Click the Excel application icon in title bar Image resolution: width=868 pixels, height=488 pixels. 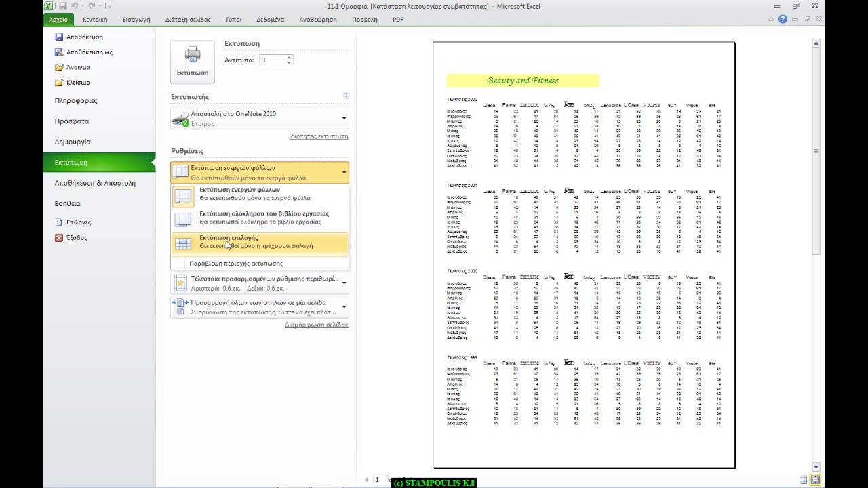click(50, 6)
